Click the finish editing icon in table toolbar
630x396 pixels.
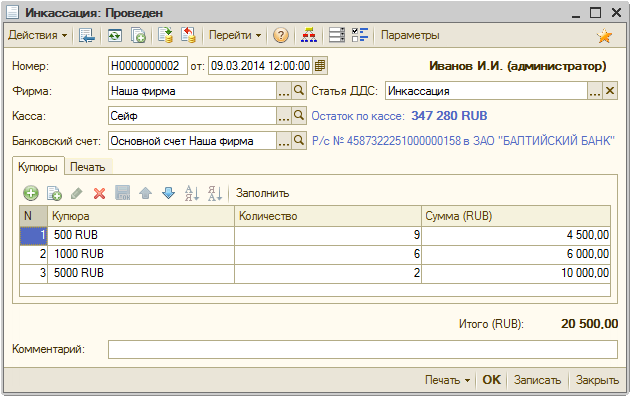(123, 193)
